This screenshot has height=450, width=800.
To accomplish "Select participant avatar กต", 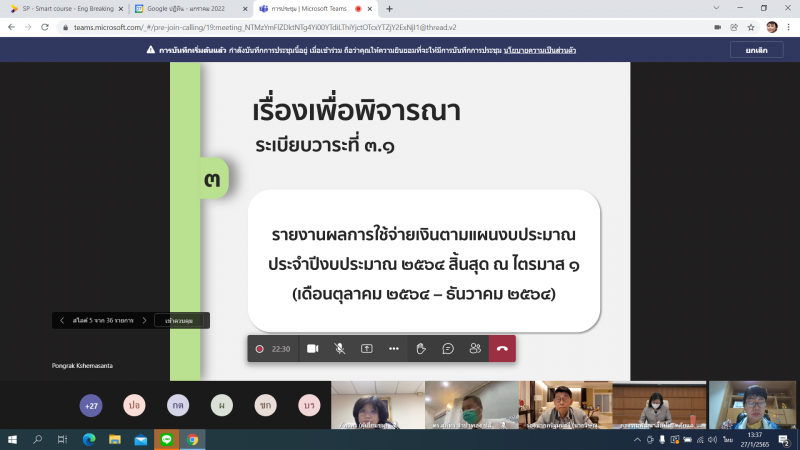I will 178,405.
